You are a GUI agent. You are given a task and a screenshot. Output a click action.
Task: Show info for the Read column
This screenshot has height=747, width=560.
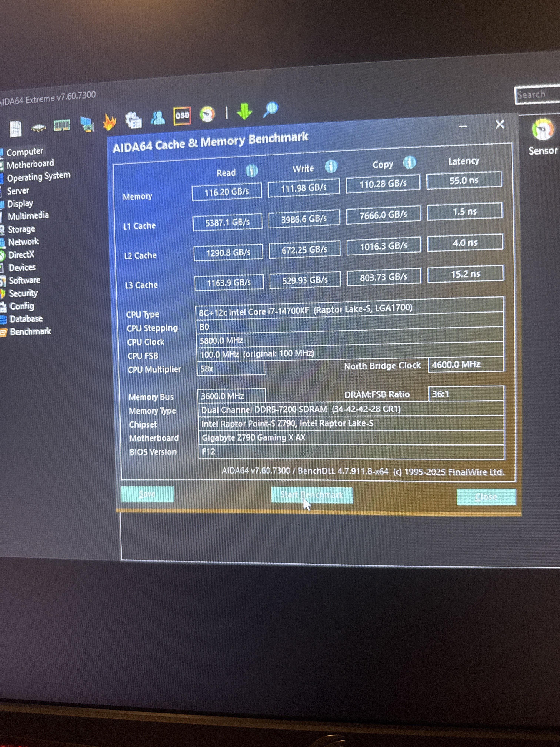click(251, 171)
